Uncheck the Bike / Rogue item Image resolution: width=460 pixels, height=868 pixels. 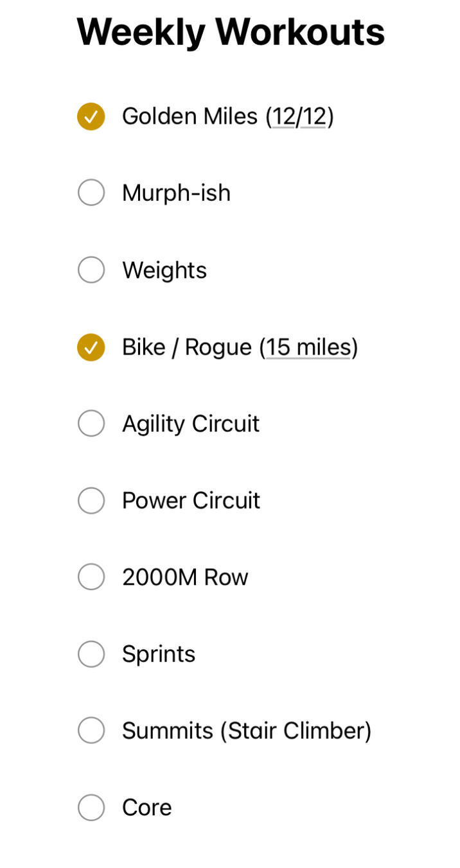(x=91, y=347)
